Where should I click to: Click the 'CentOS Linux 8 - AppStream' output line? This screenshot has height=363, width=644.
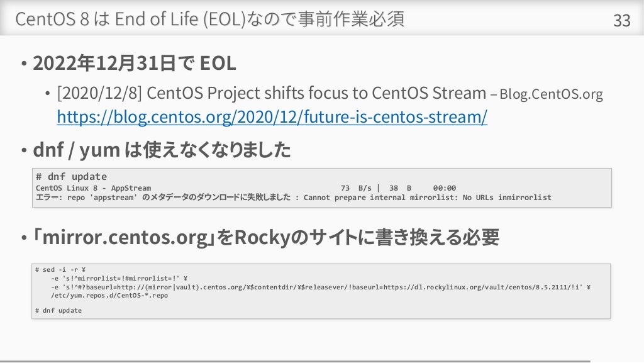93,188
